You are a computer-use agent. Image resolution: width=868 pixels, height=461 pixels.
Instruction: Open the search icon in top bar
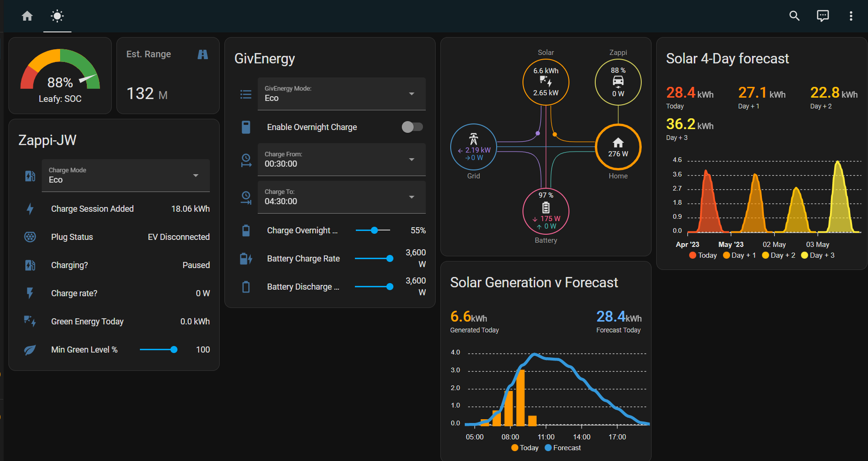pyautogui.click(x=794, y=16)
